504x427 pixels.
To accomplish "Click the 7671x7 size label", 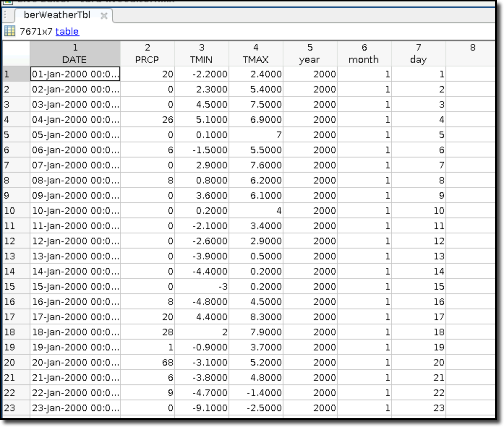I will 36,31.
